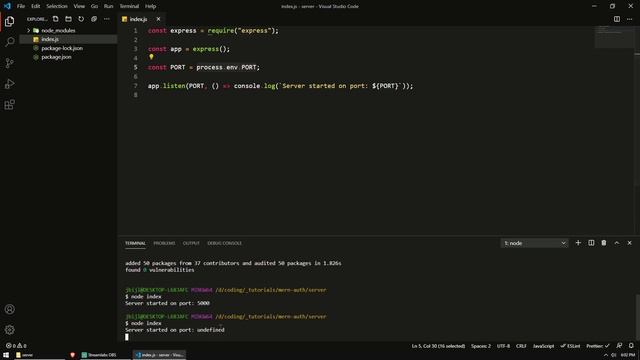Open the Help menu
640x360 pixels.
[151, 6]
